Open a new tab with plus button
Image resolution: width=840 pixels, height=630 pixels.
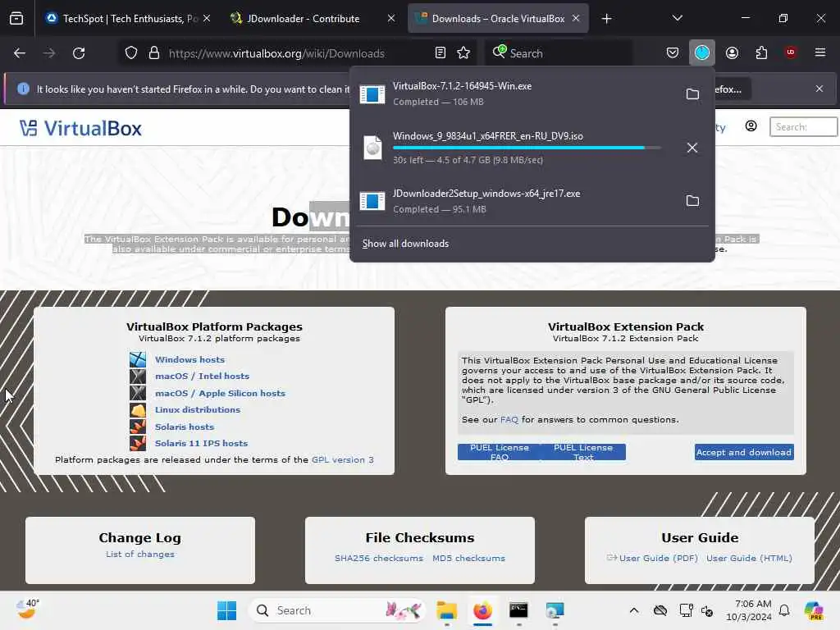[x=606, y=19]
